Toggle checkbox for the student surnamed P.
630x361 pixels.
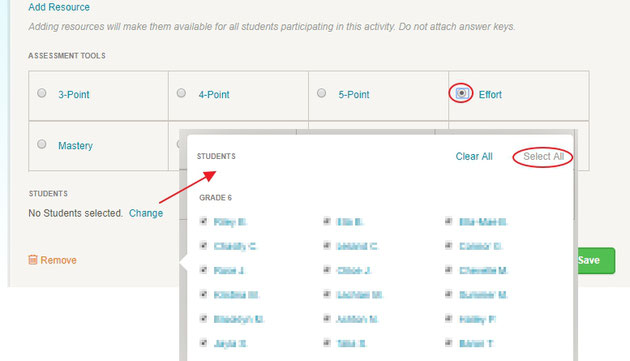tap(449, 319)
